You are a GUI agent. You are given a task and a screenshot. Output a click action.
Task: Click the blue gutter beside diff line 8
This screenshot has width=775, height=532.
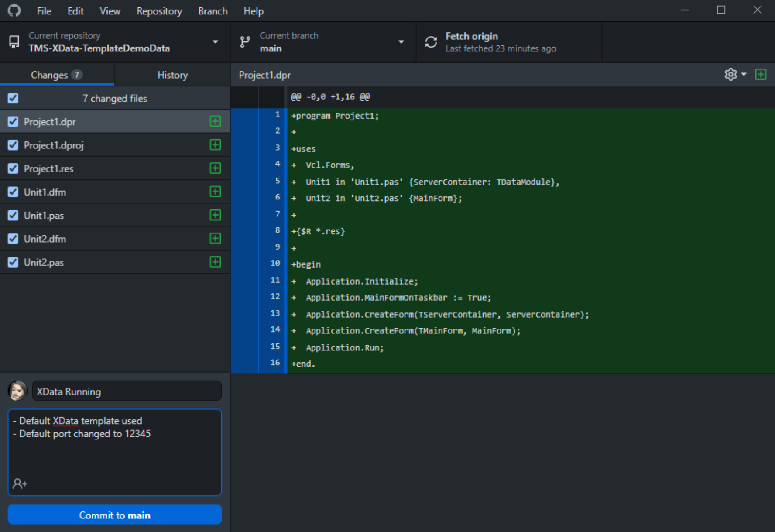click(x=244, y=231)
